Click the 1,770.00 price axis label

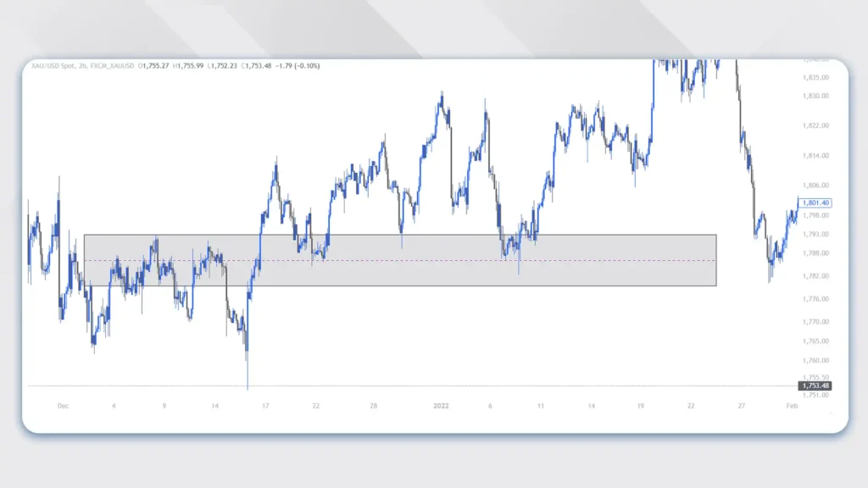[815, 321]
